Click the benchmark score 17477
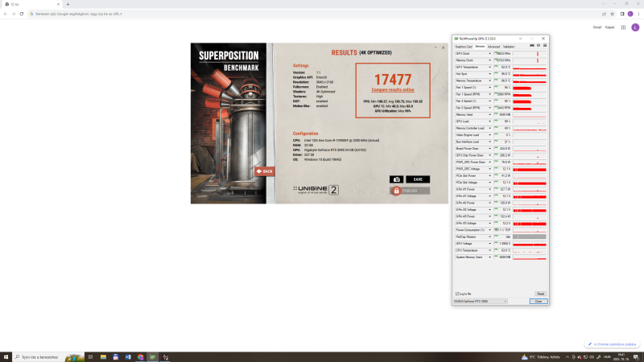Image resolution: width=644 pixels, height=362 pixels. [393, 80]
